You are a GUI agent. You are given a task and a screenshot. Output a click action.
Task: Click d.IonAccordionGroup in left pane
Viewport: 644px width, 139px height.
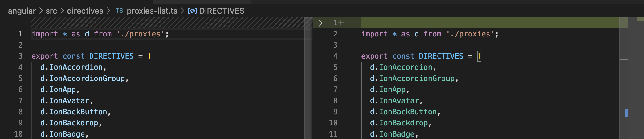84,78
